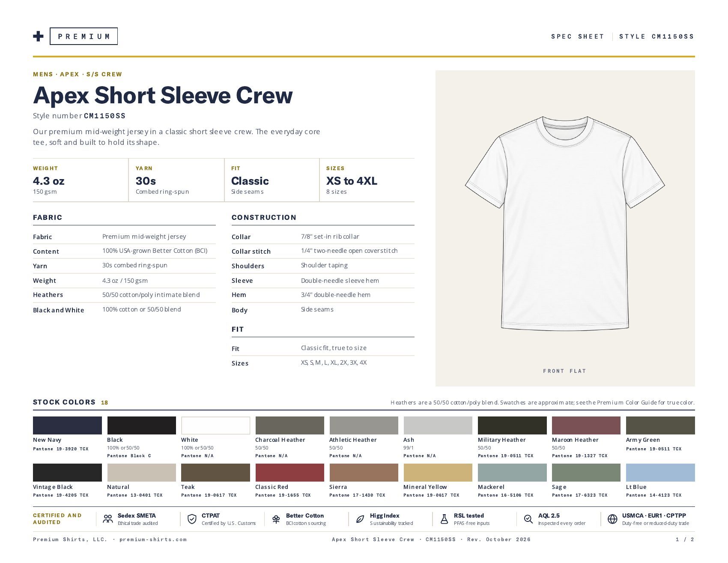Choose the Military Heather swatch

coord(512,425)
